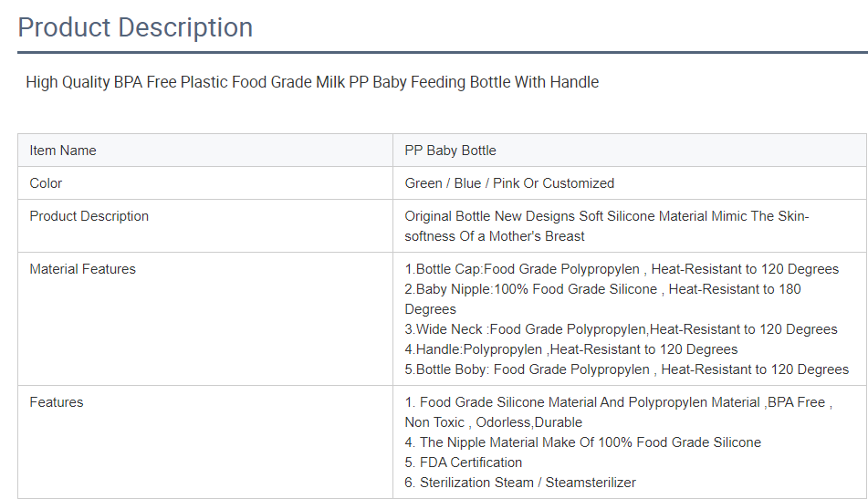Click the Item Name label cell
The image size is (868, 499).
(205, 151)
